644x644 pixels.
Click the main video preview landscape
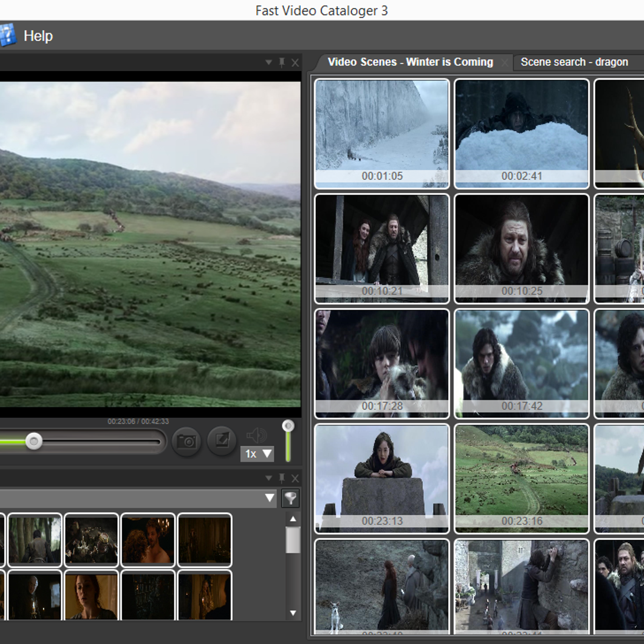click(150, 244)
